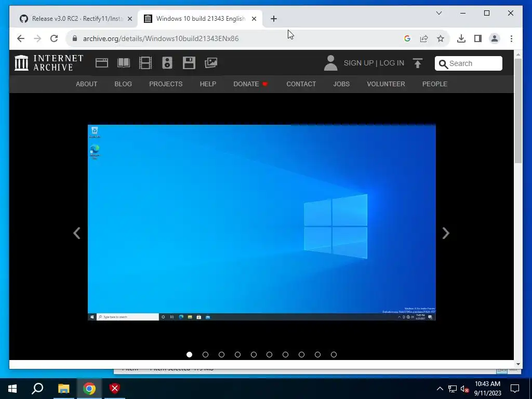
Task: Select the third carousel dot
Action: tap(221, 354)
